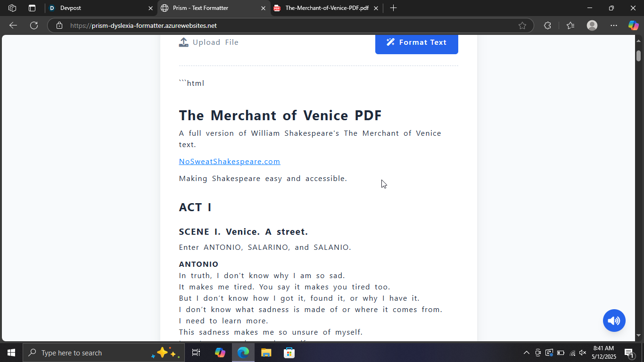Click the ACT I heading
This screenshot has height=362, width=644.
pos(195,207)
